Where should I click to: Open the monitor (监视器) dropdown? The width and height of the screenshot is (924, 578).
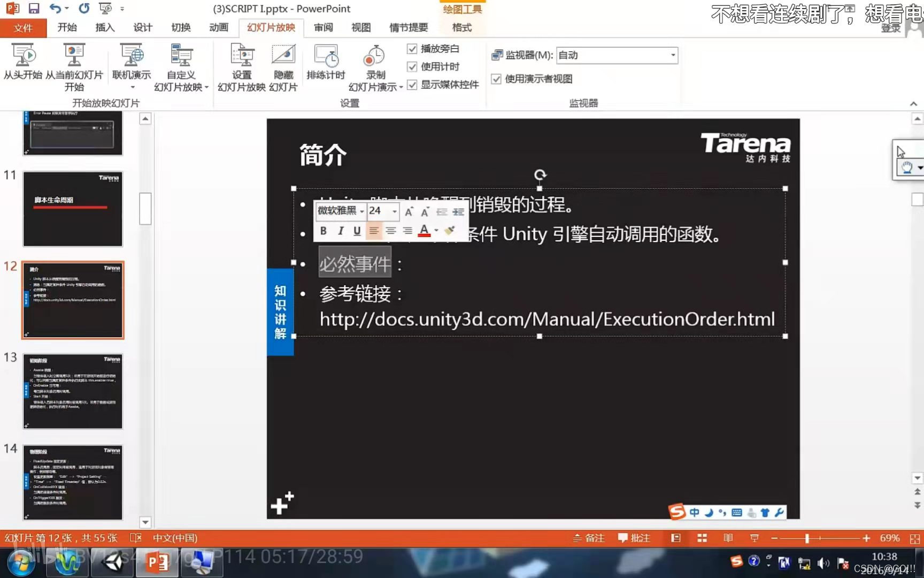(673, 55)
